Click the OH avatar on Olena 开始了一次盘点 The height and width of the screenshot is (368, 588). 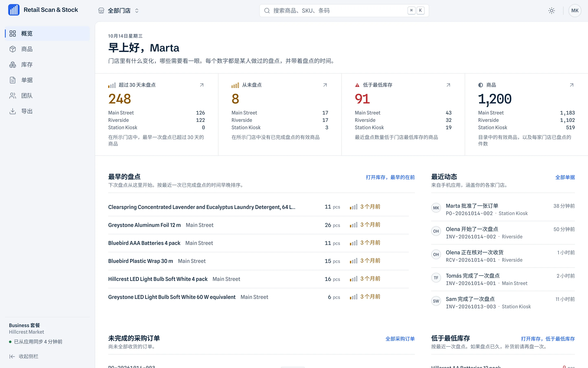[x=436, y=231]
